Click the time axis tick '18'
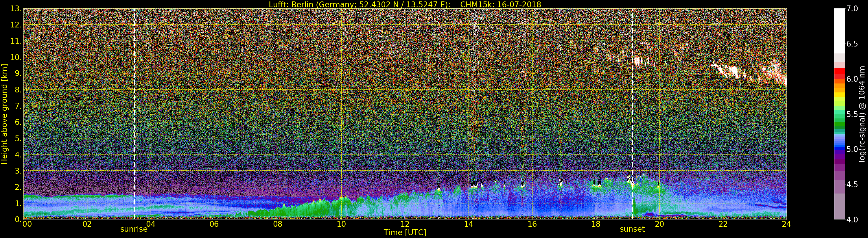 click(x=596, y=224)
